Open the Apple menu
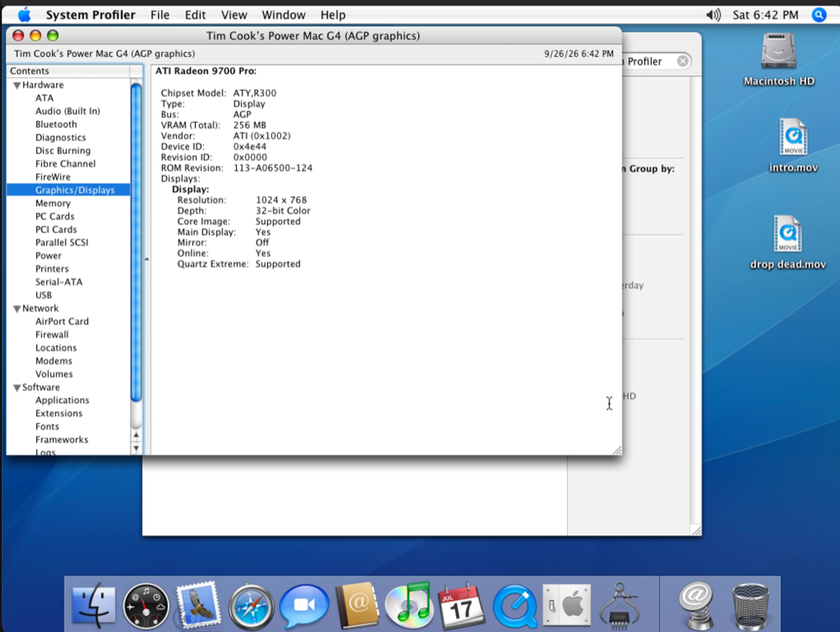This screenshot has width=840, height=632. (x=24, y=14)
